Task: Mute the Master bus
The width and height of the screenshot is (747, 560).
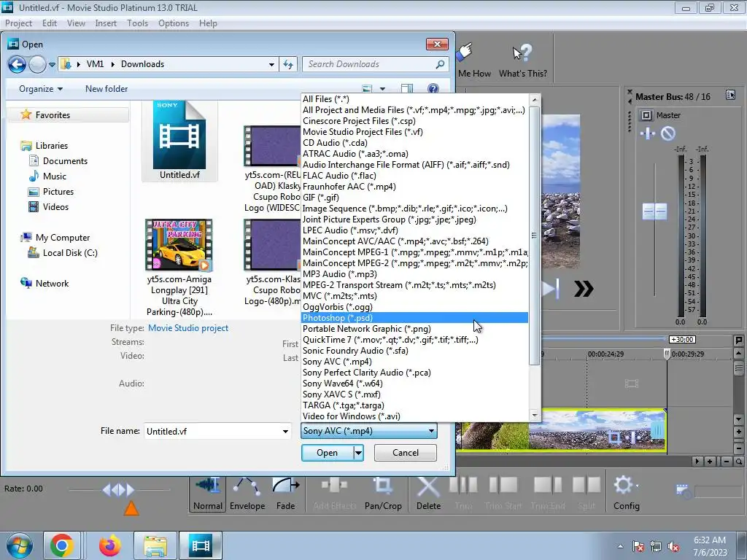Action: (x=668, y=134)
